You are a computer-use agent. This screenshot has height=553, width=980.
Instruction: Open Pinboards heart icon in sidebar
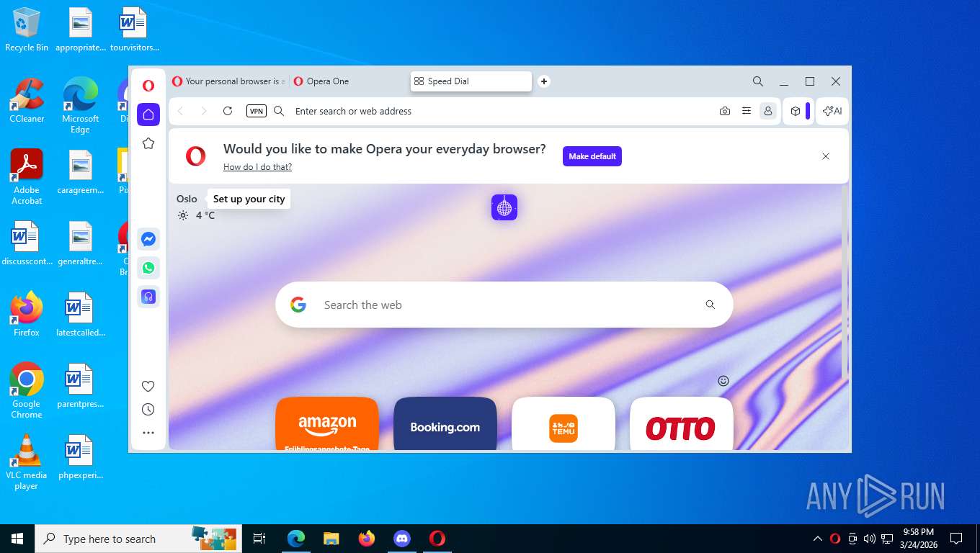click(148, 386)
